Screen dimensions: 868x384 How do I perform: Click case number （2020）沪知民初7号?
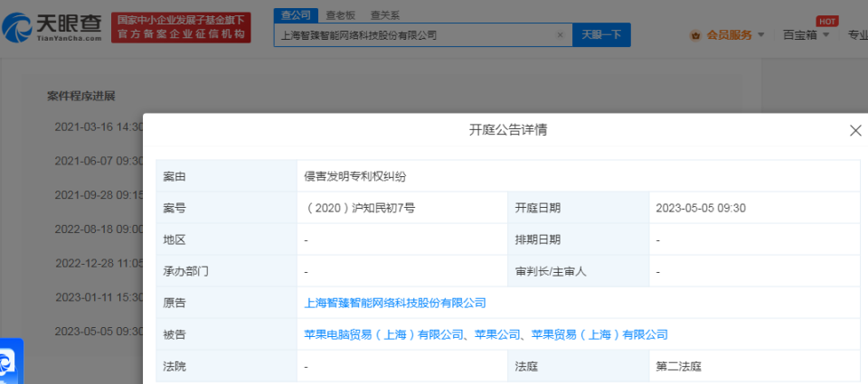360,208
